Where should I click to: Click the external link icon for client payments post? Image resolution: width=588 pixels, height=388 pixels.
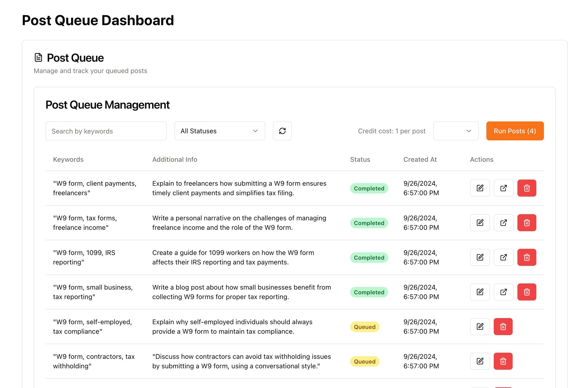click(503, 188)
